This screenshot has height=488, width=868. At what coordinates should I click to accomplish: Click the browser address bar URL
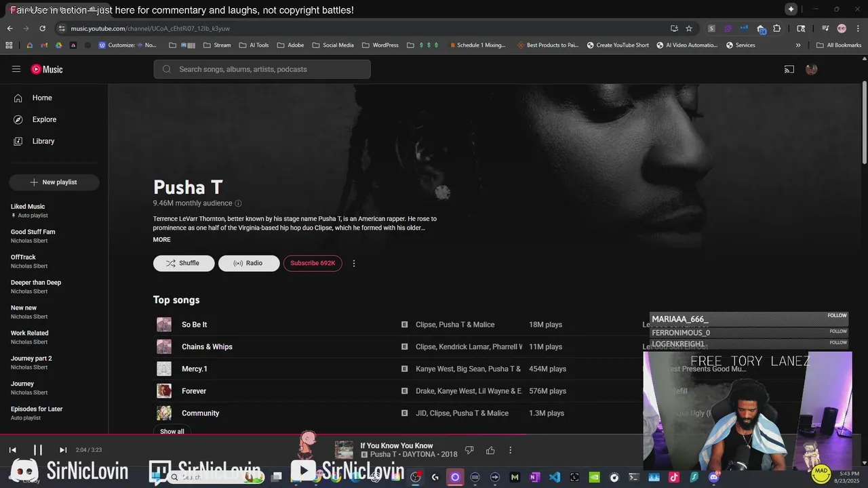[x=151, y=28]
